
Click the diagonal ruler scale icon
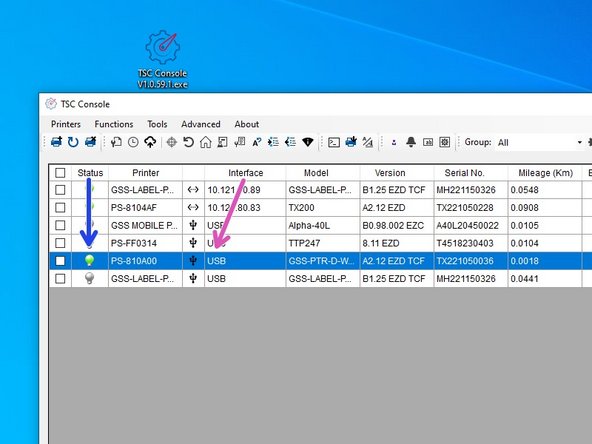point(367,142)
